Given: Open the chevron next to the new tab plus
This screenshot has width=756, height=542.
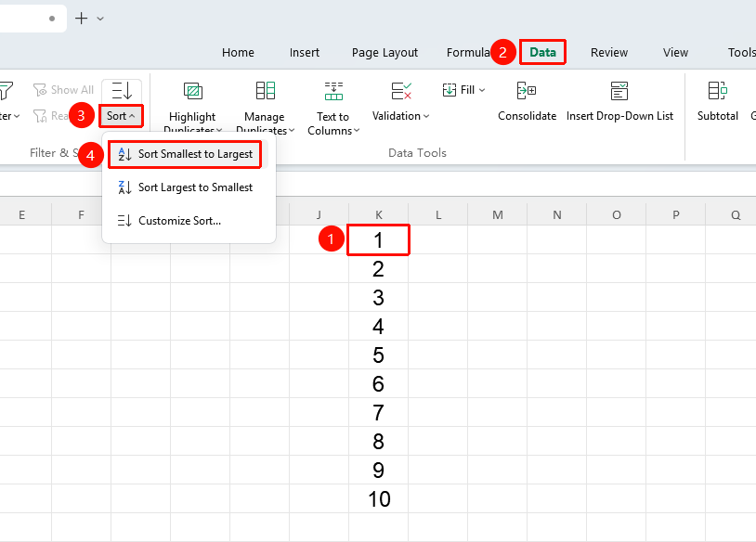Looking at the screenshot, I should tap(100, 19).
